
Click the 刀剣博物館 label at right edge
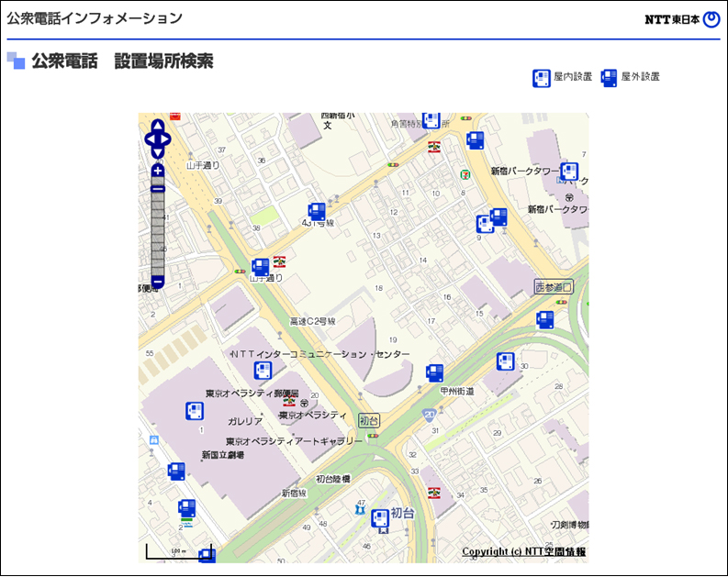point(570,525)
